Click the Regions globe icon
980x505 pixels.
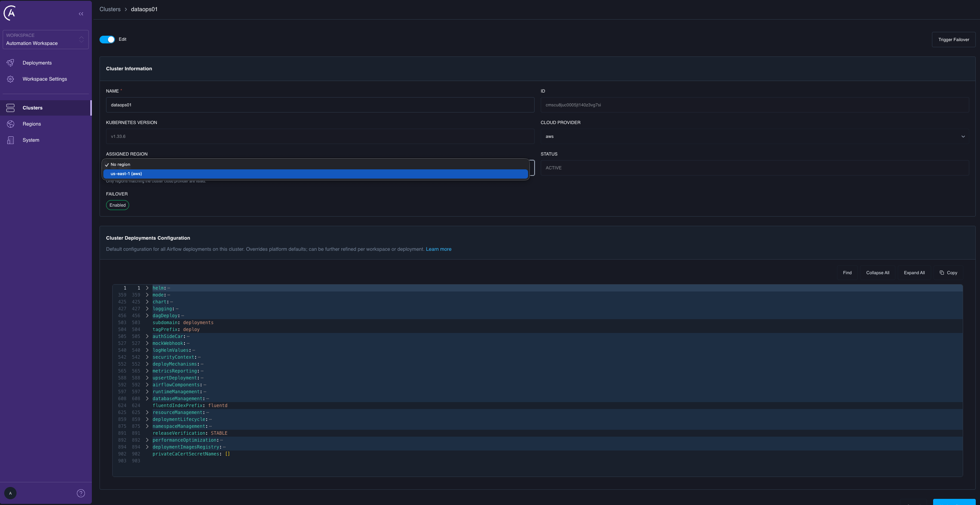(10, 124)
